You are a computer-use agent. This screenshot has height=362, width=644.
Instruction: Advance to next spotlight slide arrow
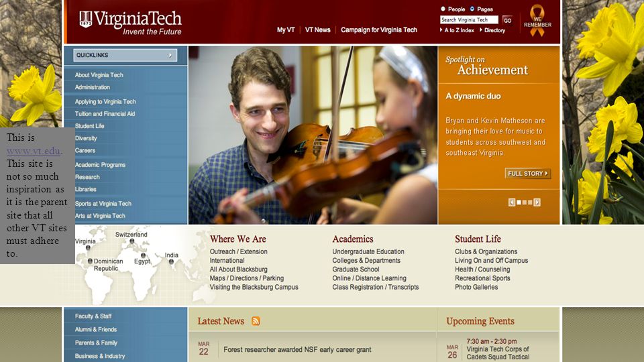coord(537,202)
